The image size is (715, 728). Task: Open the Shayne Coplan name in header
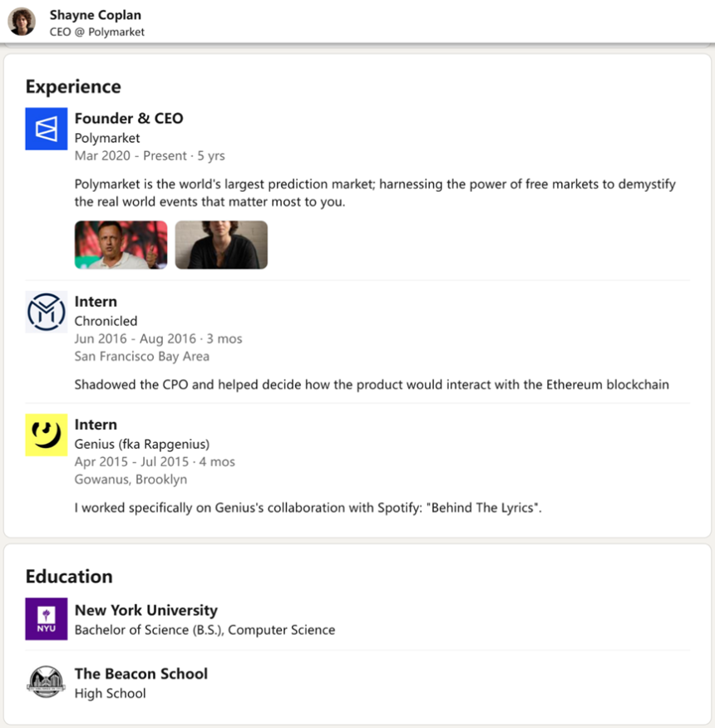click(x=96, y=15)
